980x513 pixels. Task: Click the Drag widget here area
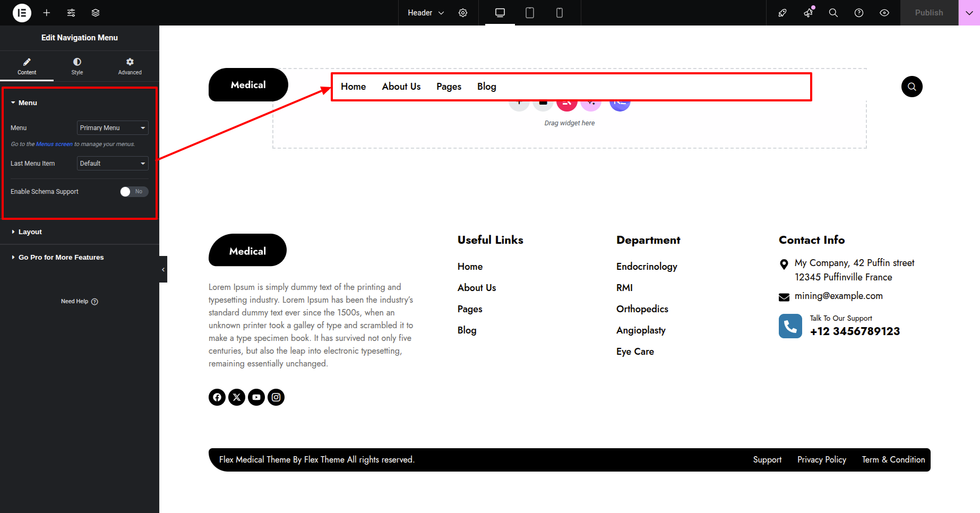click(x=570, y=123)
